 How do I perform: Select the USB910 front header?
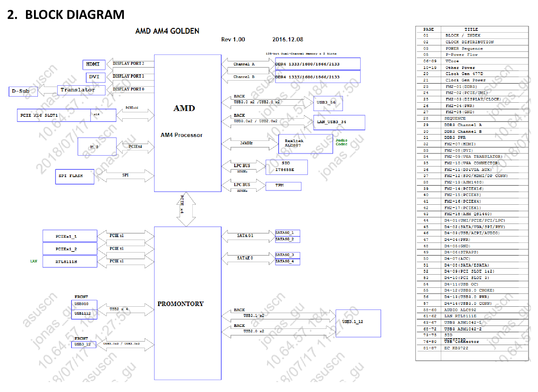(x=84, y=304)
